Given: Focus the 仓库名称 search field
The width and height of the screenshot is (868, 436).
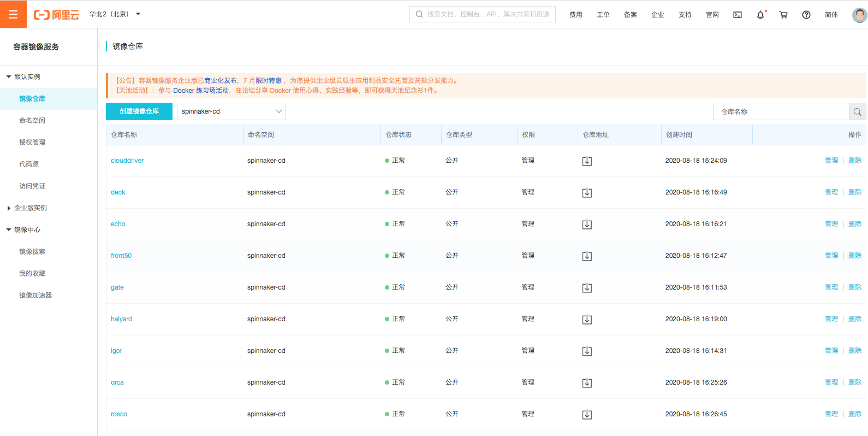Looking at the screenshot, I should [781, 111].
